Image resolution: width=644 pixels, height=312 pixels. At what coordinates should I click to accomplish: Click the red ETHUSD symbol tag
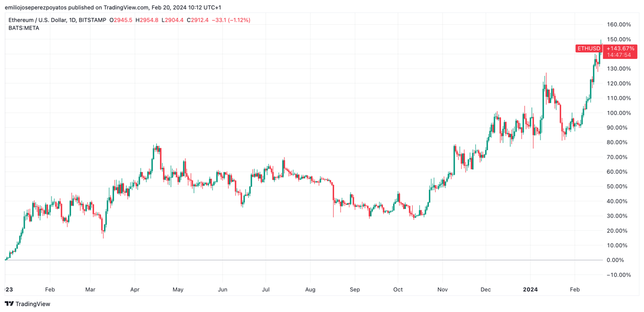pyautogui.click(x=588, y=49)
